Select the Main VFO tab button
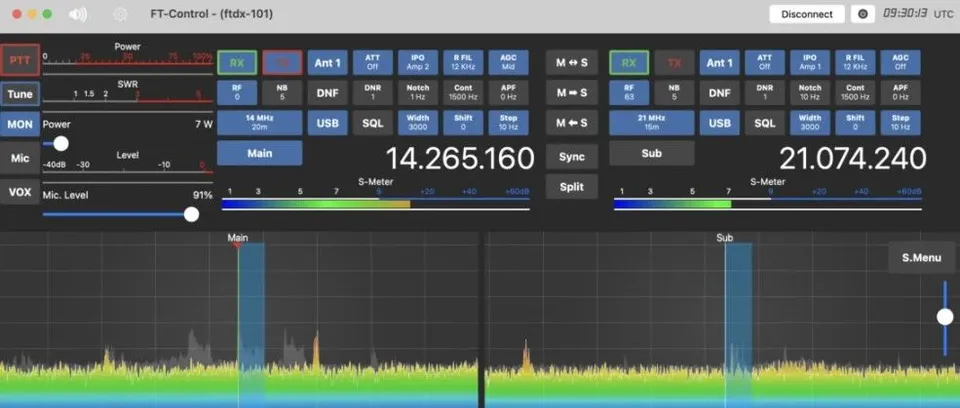The height and width of the screenshot is (408, 960). [x=259, y=154]
